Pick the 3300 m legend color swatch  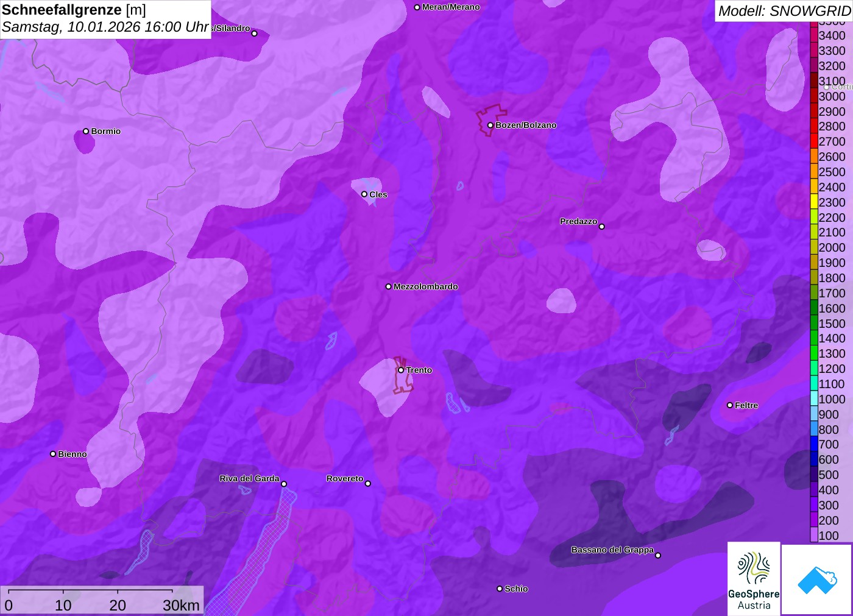pos(814,50)
